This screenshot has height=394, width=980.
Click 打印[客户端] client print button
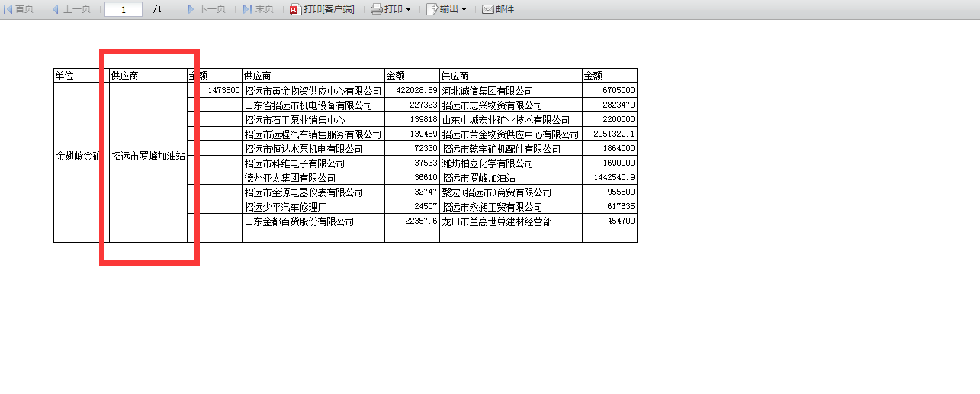click(322, 9)
